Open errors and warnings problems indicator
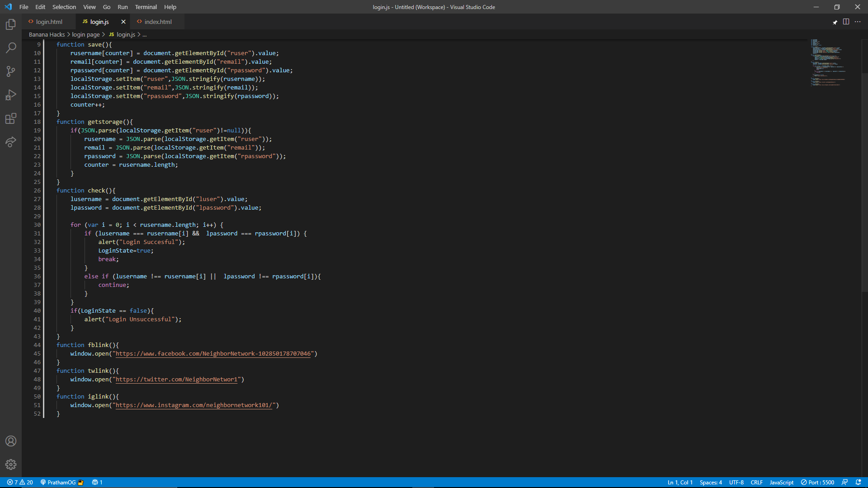This screenshot has width=868, height=488. pyautogui.click(x=20, y=482)
